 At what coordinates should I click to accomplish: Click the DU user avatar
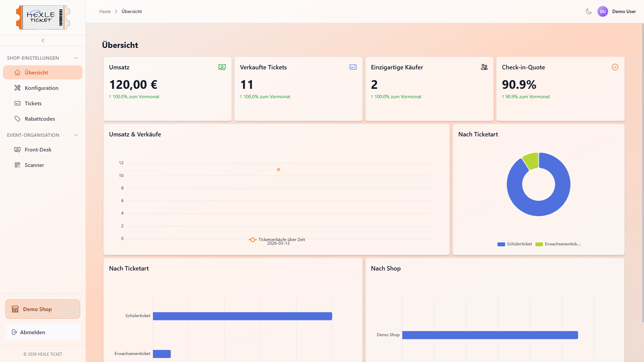coord(603,11)
